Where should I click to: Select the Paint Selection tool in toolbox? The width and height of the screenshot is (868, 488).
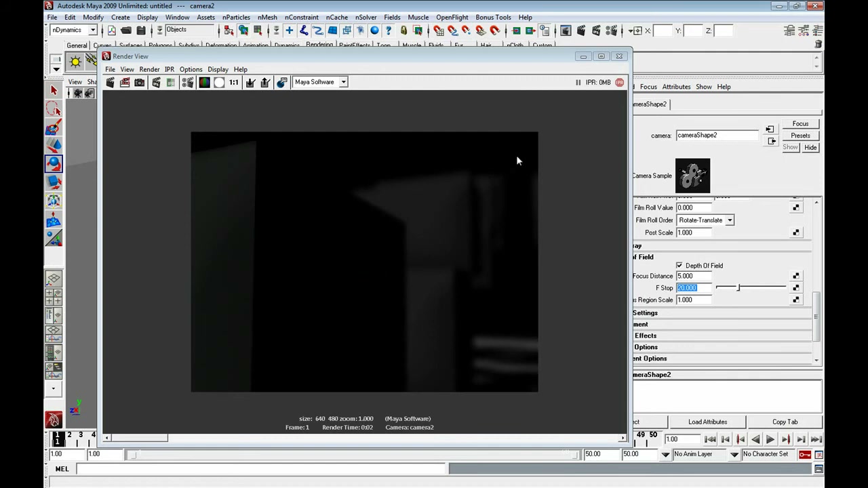point(54,127)
